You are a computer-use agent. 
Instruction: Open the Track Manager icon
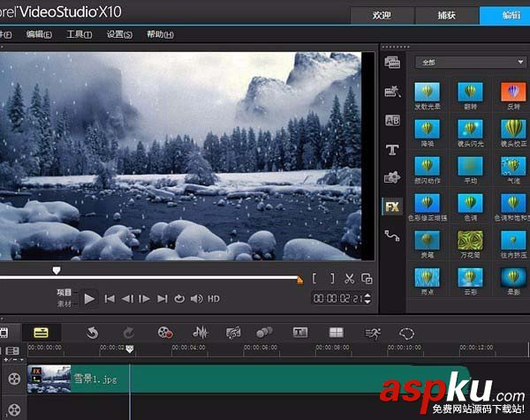click(12, 351)
